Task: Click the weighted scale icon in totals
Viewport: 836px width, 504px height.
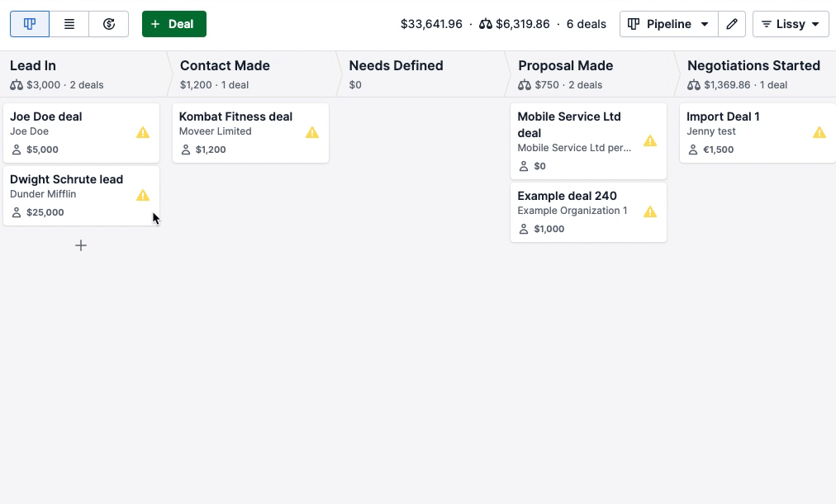Action: [x=485, y=24]
